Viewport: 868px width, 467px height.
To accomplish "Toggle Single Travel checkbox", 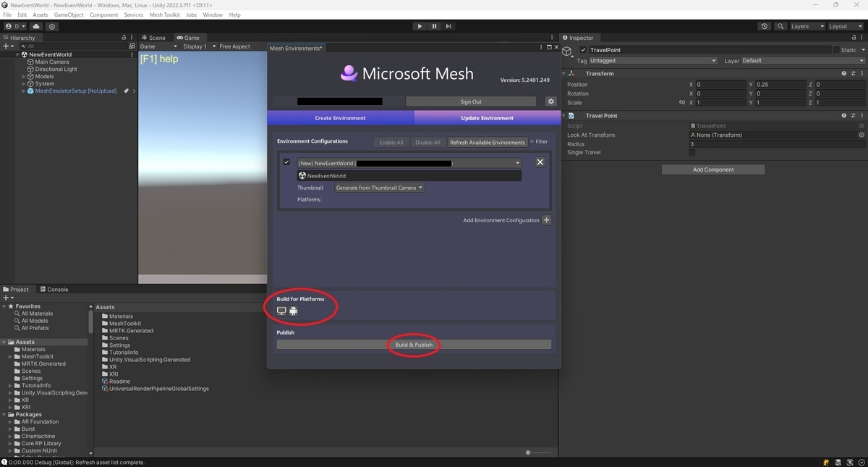I will (692, 153).
